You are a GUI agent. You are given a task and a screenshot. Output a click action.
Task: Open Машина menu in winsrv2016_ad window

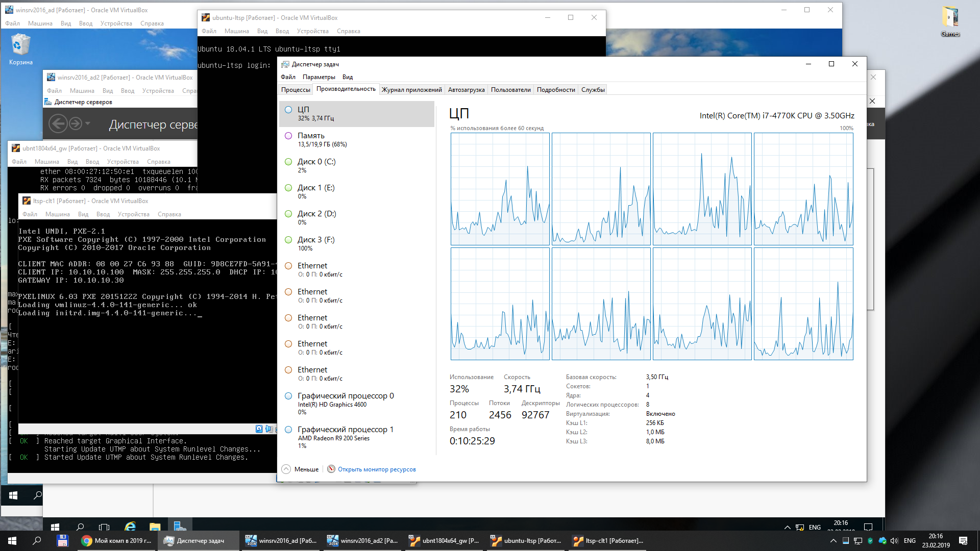(40, 23)
